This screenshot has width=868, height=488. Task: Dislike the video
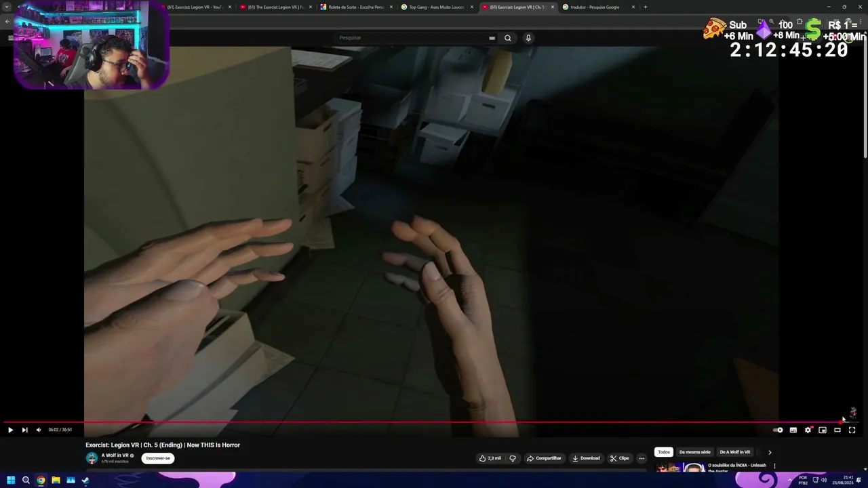pyautogui.click(x=513, y=458)
